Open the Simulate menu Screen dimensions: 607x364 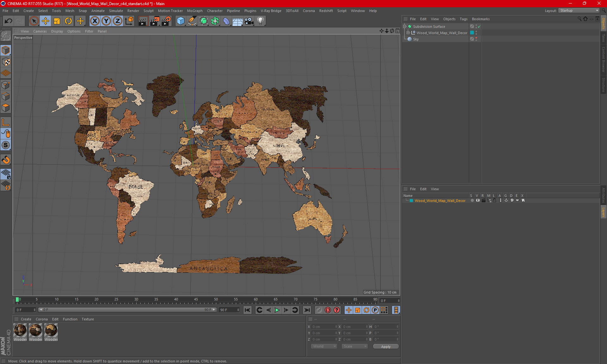click(116, 11)
